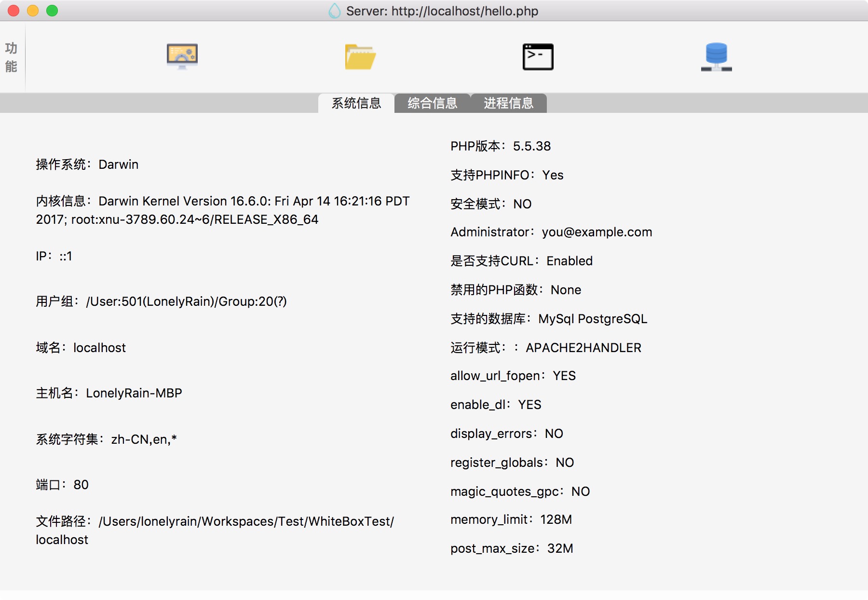Select the 端口: 80 line
The height and width of the screenshot is (600, 868).
(62, 485)
